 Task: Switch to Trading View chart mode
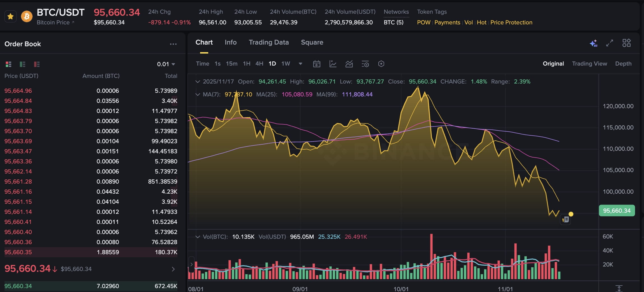click(x=589, y=64)
